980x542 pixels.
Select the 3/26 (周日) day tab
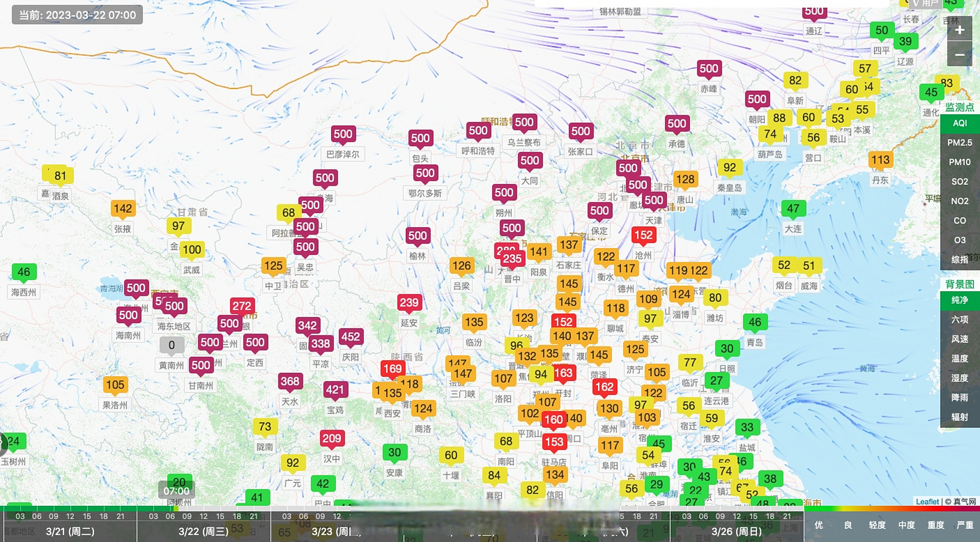(736, 531)
